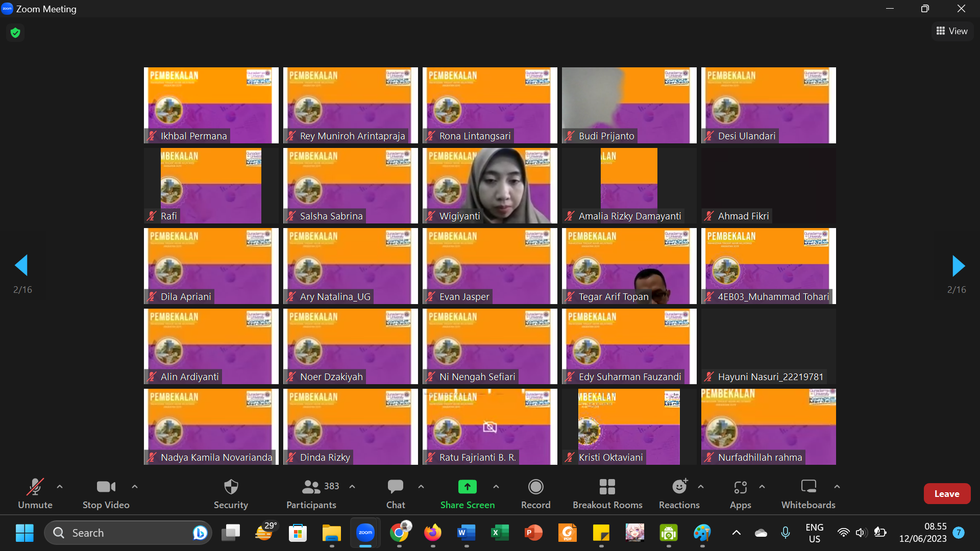Click the name label Dila Apriani
The image size is (980, 551).
click(x=186, y=297)
